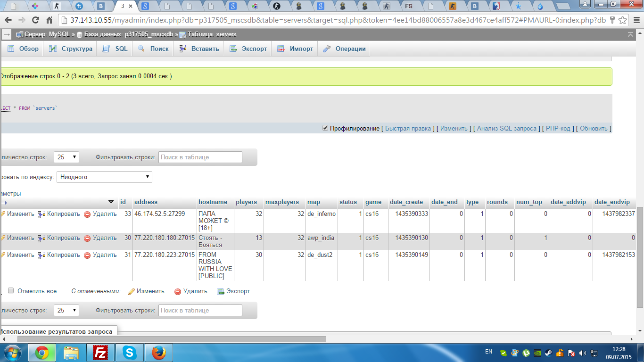Viewport: 644px width, 362px height.
Task: Click the top table search field
Action: [x=200, y=157]
